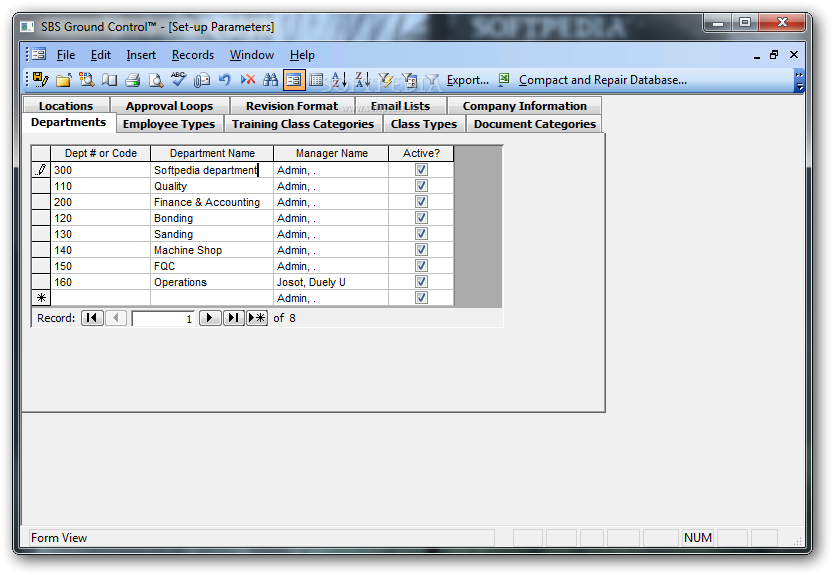Switch to the Revision Format tab
Viewport: 833px width, 575px height.
(x=292, y=106)
